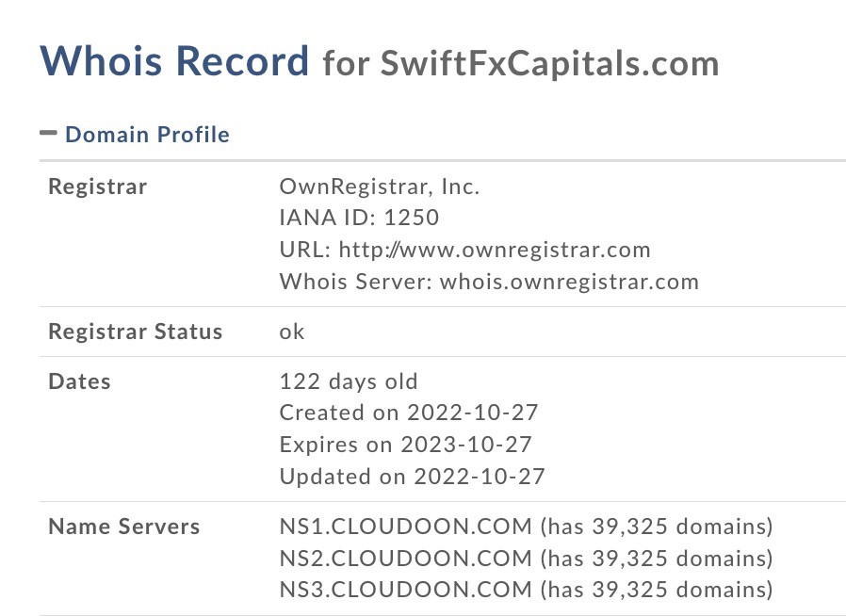Click NS3.CLOUDOON.COM name server entry

click(527, 590)
